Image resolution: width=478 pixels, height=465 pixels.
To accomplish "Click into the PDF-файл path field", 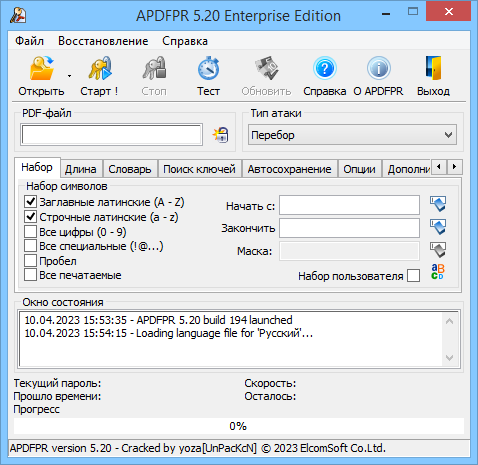I will 111,135.
